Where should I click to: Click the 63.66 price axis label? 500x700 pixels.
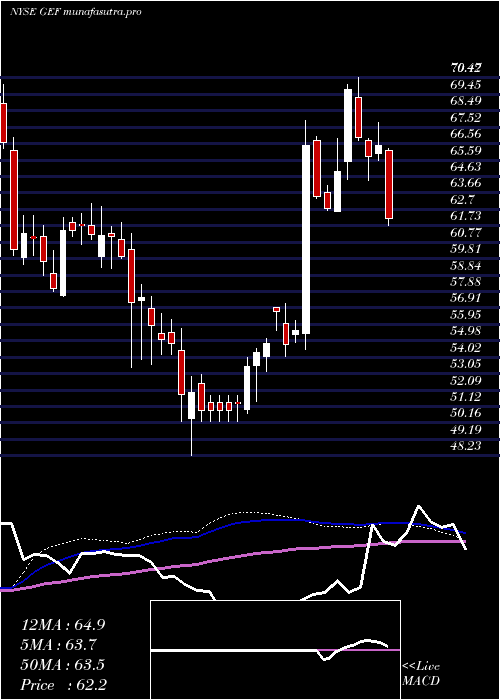[x=466, y=183]
